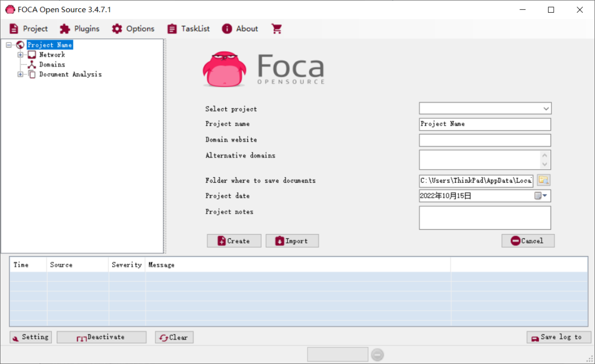Click the log Setting button
The image size is (595, 364).
point(31,337)
